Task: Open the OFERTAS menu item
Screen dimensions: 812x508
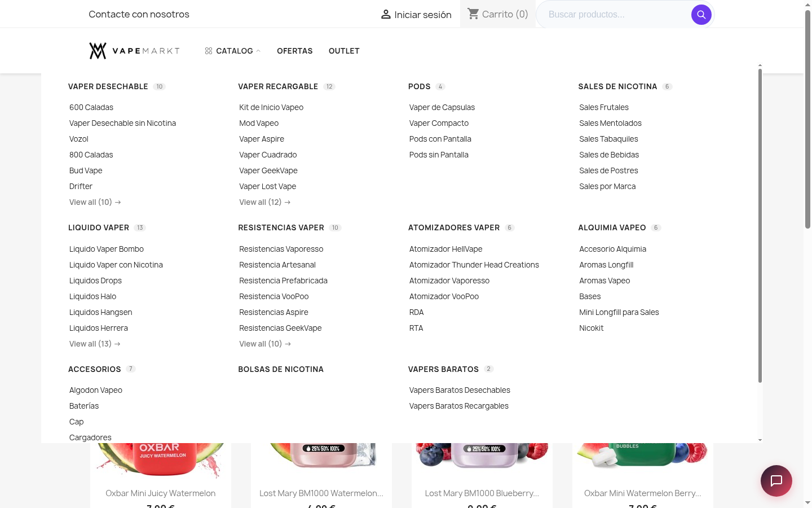Action: coord(295,51)
